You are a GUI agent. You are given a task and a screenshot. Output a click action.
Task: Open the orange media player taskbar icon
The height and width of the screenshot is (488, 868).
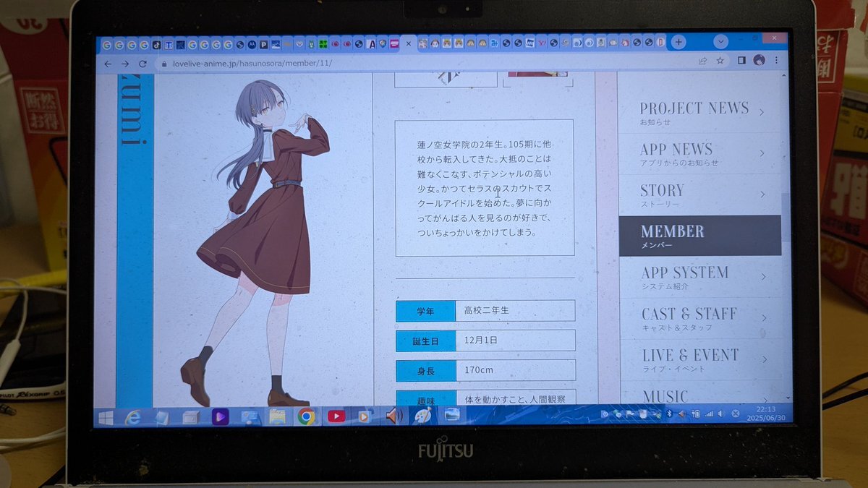click(365, 416)
